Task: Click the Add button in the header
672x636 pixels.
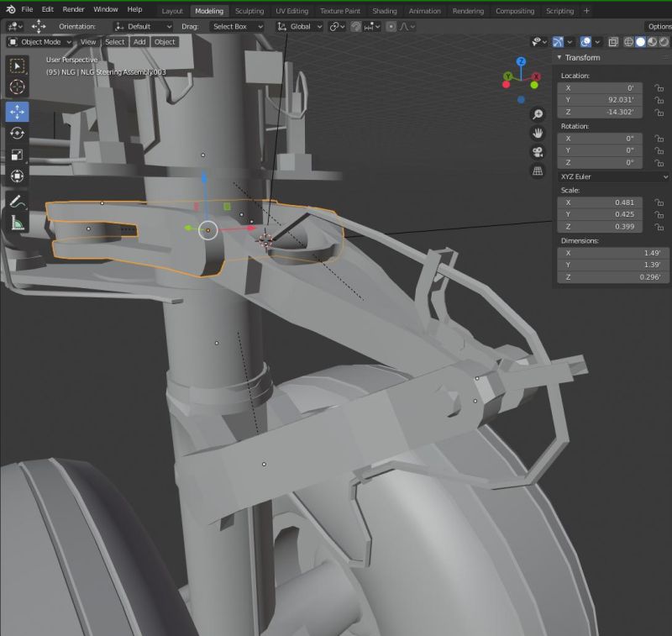Action: (139, 42)
